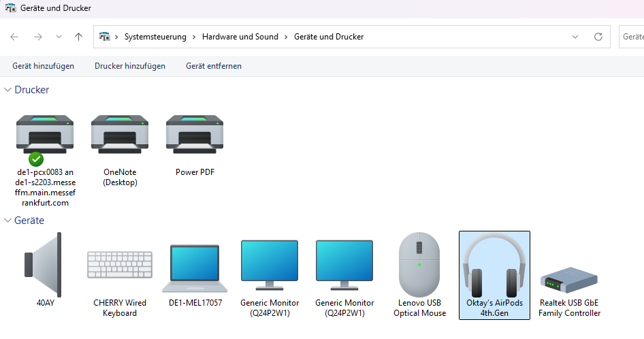Select the OneNote (Desktop) printer

tap(120, 134)
